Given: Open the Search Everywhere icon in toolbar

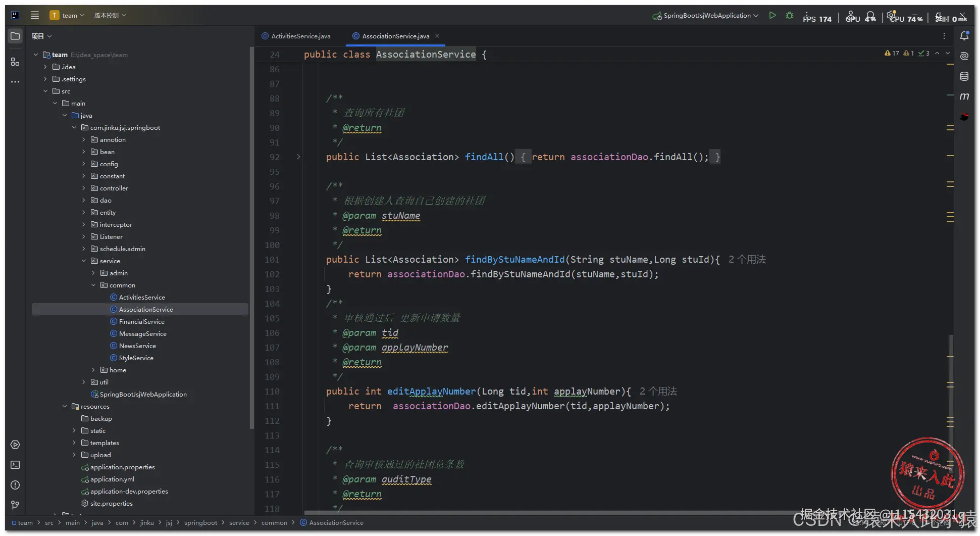Looking at the screenshot, I should pyautogui.click(x=870, y=16).
